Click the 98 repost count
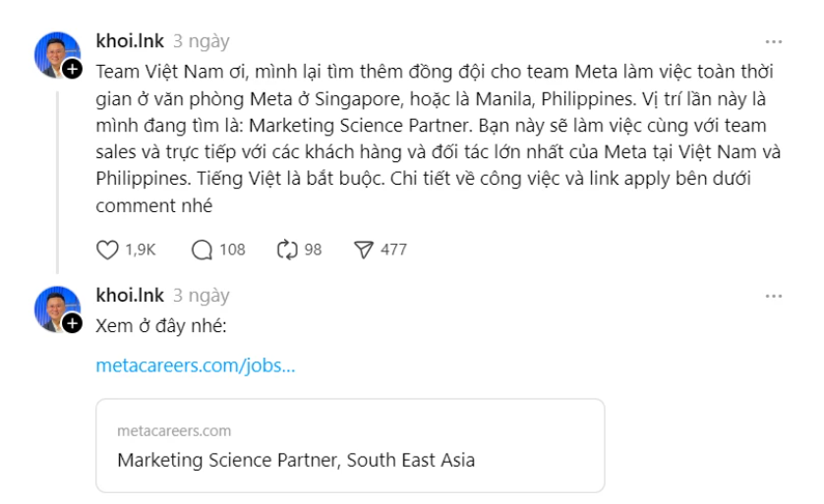The height and width of the screenshot is (504, 824). 313,249
